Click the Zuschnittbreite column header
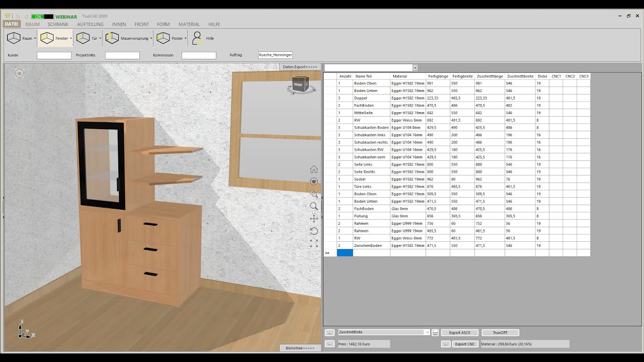This screenshot has height=362, width=644. tap(520, 76)
